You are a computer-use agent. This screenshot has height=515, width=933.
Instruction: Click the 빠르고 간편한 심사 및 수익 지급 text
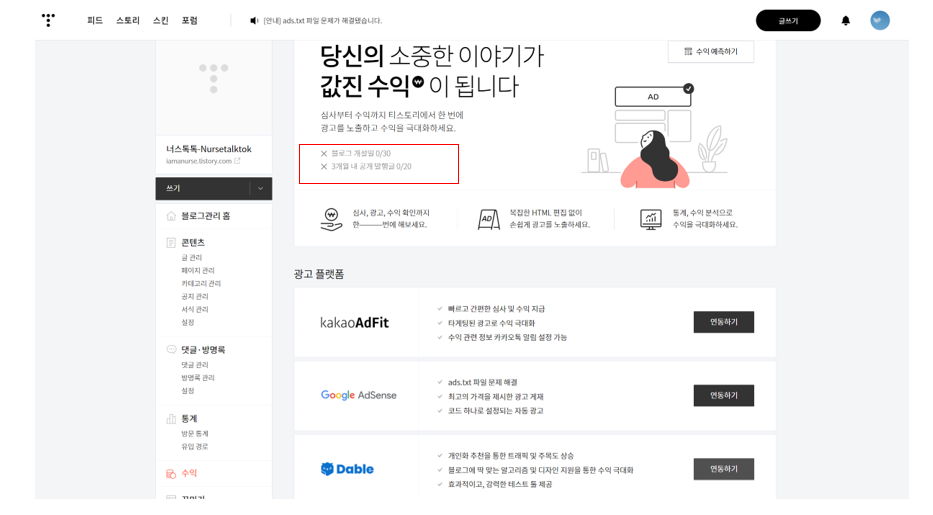(x=496, y=309)
